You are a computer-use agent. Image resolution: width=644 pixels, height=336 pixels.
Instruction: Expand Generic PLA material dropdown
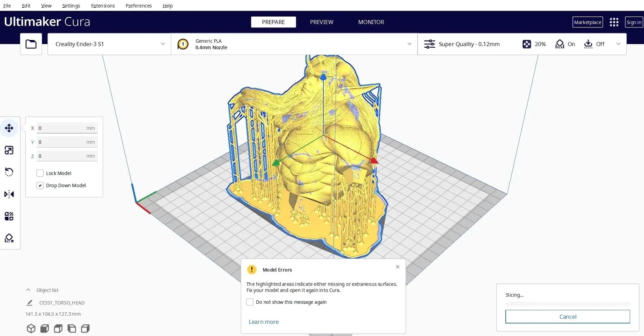(x=409, y=44)
